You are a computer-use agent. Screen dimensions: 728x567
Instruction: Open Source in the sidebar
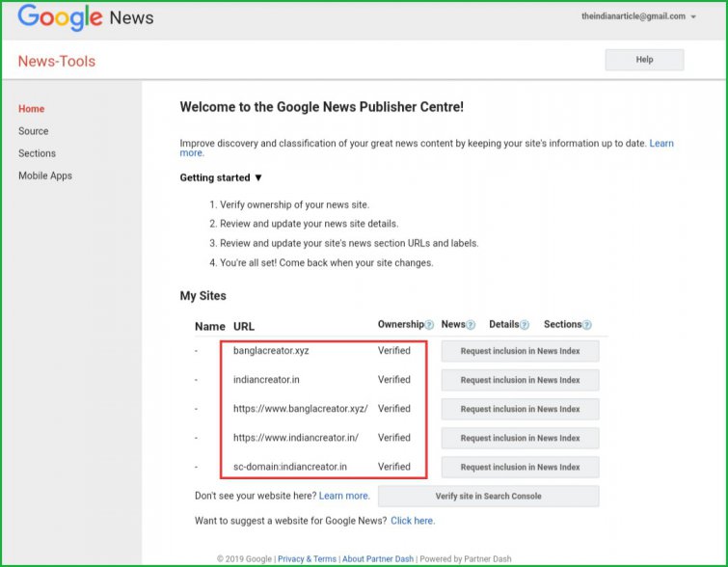34,131
